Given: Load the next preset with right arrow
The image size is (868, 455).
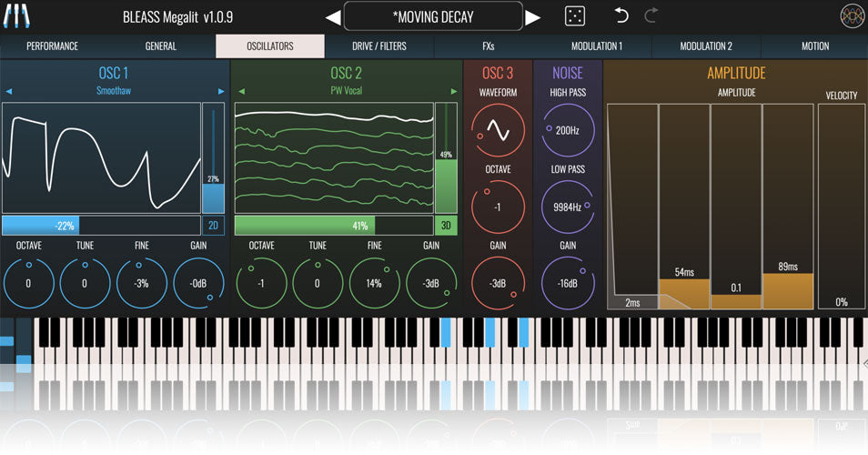Looking at the screenshot, I should [x=532, y=17].
